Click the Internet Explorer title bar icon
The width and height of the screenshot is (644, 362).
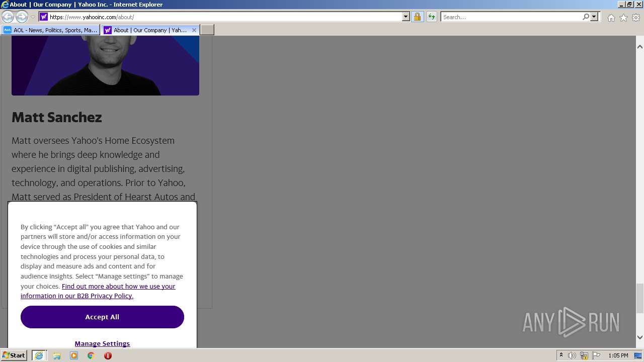point(5,5)
